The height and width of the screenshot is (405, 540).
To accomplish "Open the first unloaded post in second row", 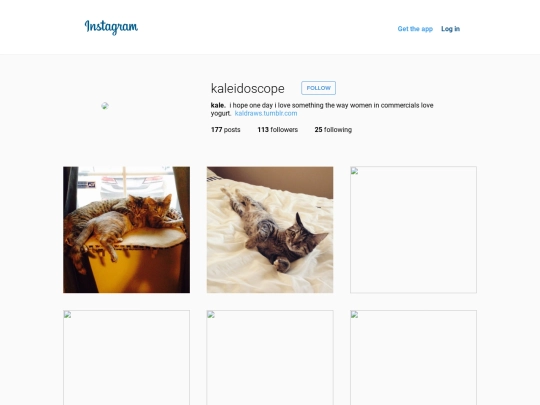I will (126, 357).
